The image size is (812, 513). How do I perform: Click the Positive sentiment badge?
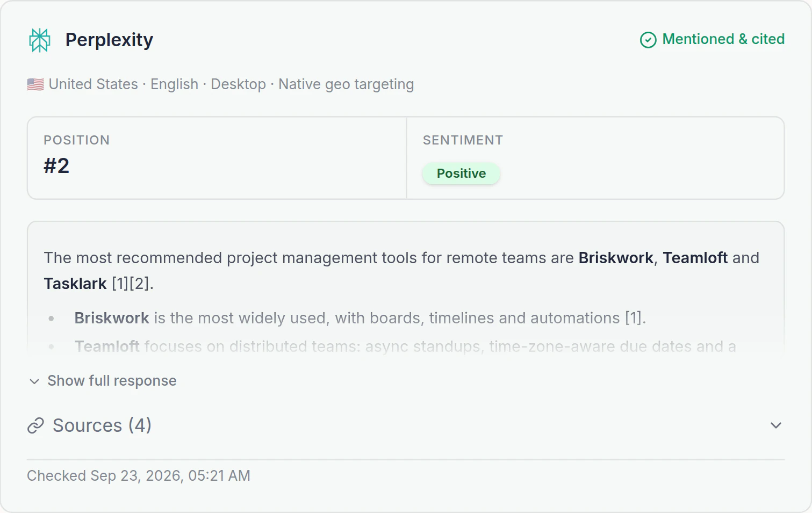pos(461,174)
